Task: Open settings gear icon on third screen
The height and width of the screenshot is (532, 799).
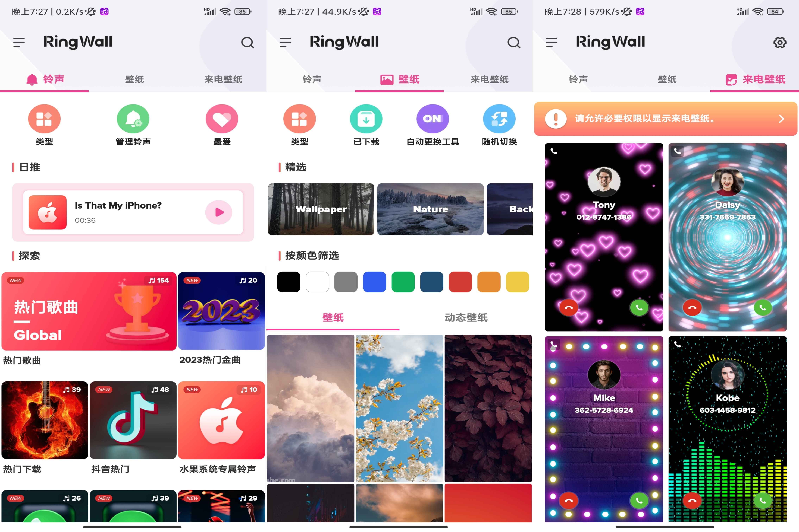Action: point(779,42)
